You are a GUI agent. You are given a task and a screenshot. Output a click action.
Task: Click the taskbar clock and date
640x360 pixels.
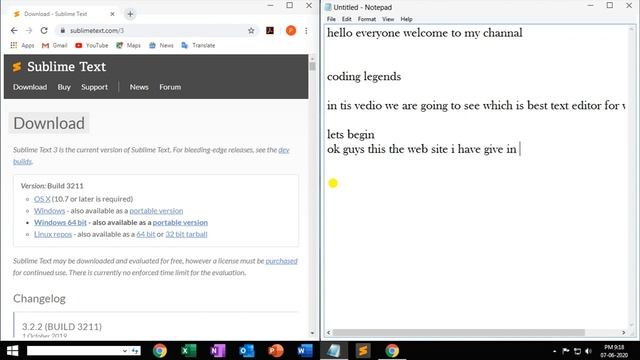(614, 351)
